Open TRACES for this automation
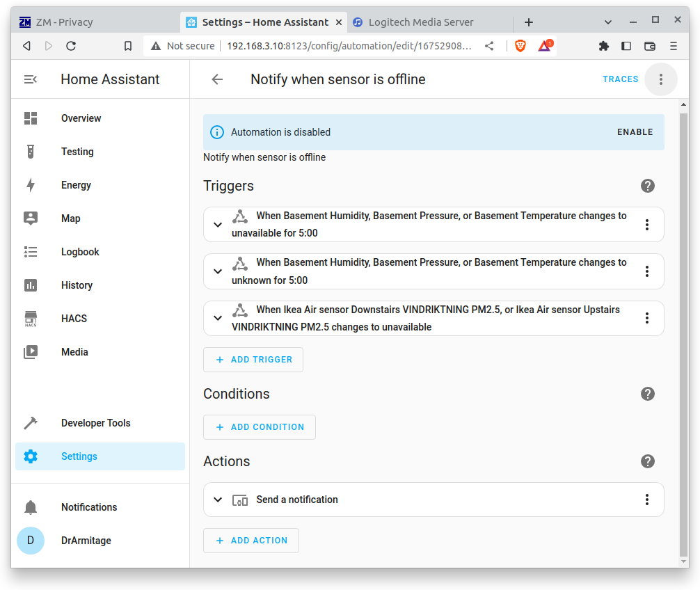Image resolution: width=700 pixels, height=590 pixels. point(620,79)
